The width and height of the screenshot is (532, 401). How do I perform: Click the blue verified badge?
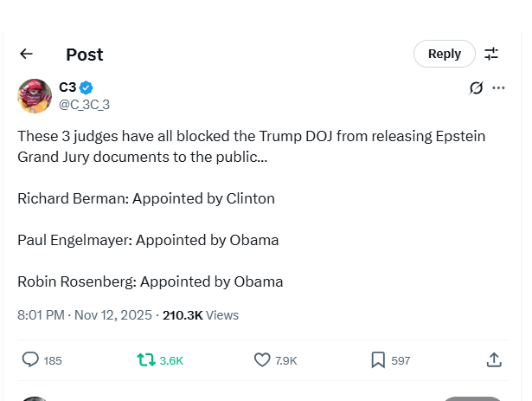(x=87, y=87)
